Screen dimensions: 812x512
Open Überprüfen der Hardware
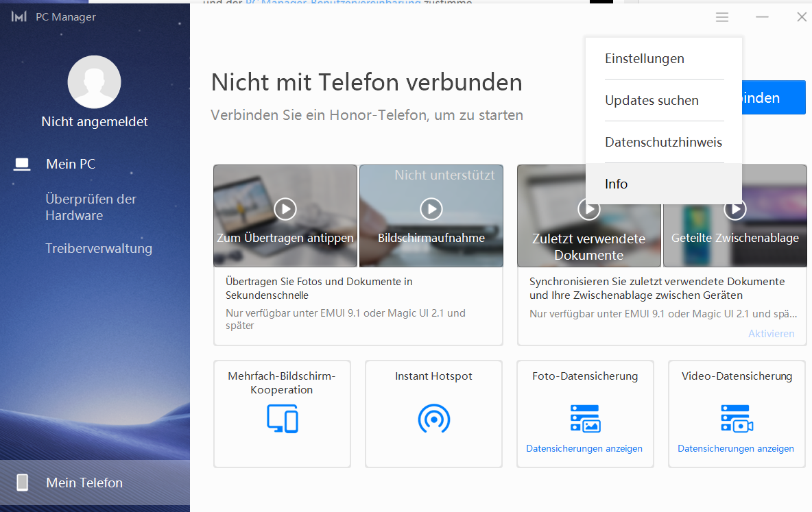click(91, 207)
